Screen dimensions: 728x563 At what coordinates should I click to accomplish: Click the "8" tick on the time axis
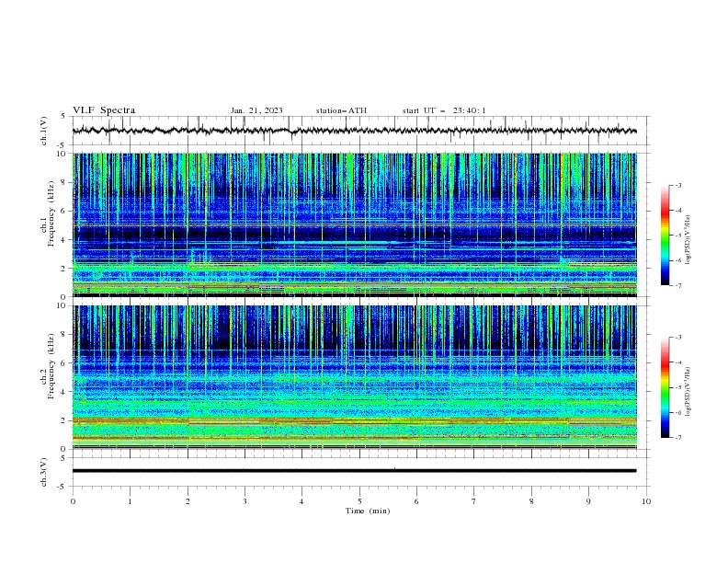pyautogui.click(x=531, y=501)
